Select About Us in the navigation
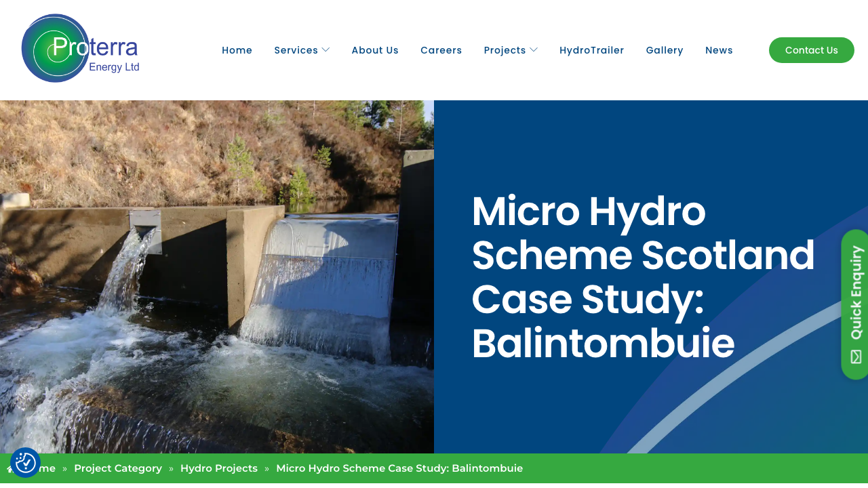868x488 pixels. [375, 49]
